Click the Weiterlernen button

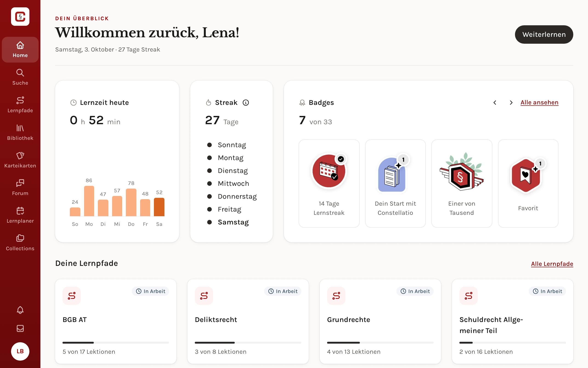pyautogui.click(x=544, y=34)
